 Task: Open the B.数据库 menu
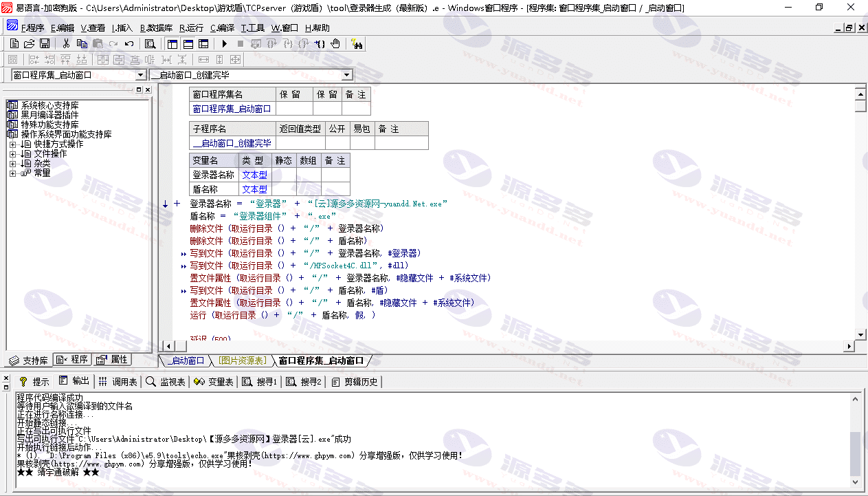156,28
